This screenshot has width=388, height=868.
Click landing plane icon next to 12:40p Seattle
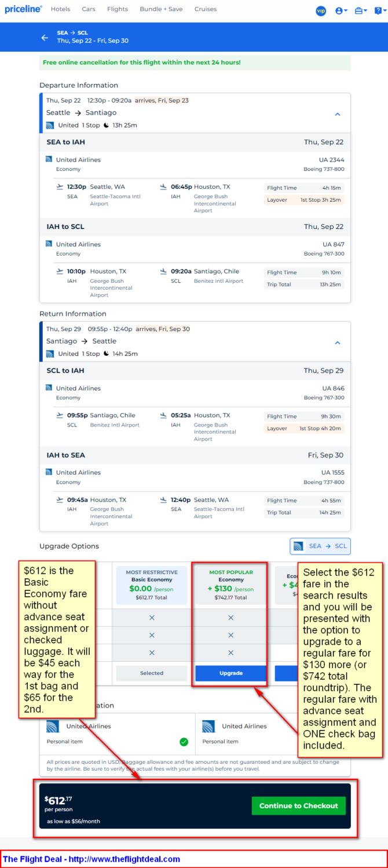(x=164, y=499)
